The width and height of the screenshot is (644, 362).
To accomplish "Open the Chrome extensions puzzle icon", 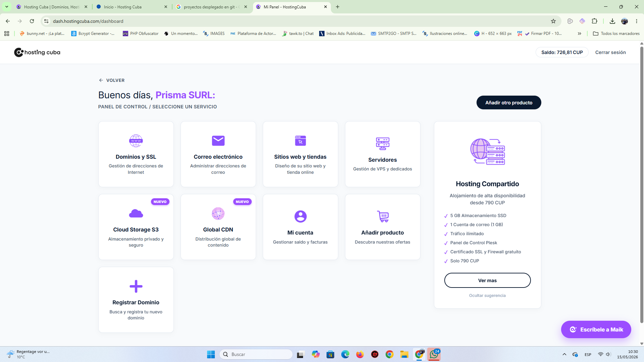I will point(594,21).
